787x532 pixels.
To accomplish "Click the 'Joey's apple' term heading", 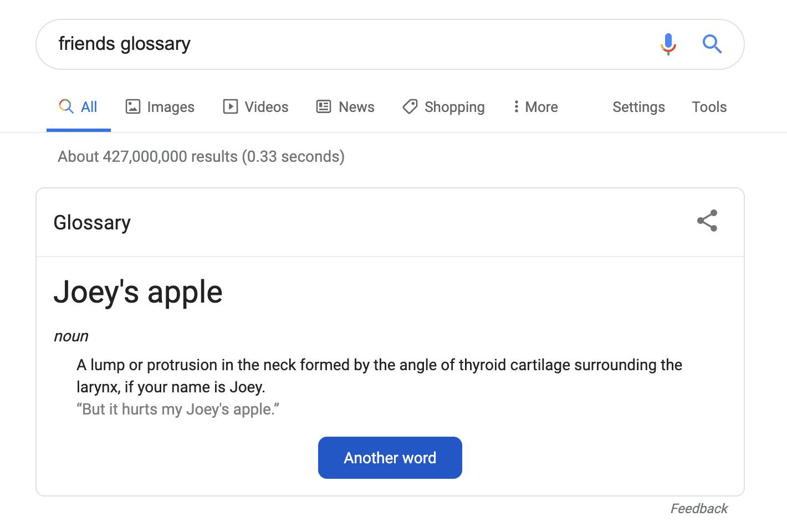I will (138, 292).
